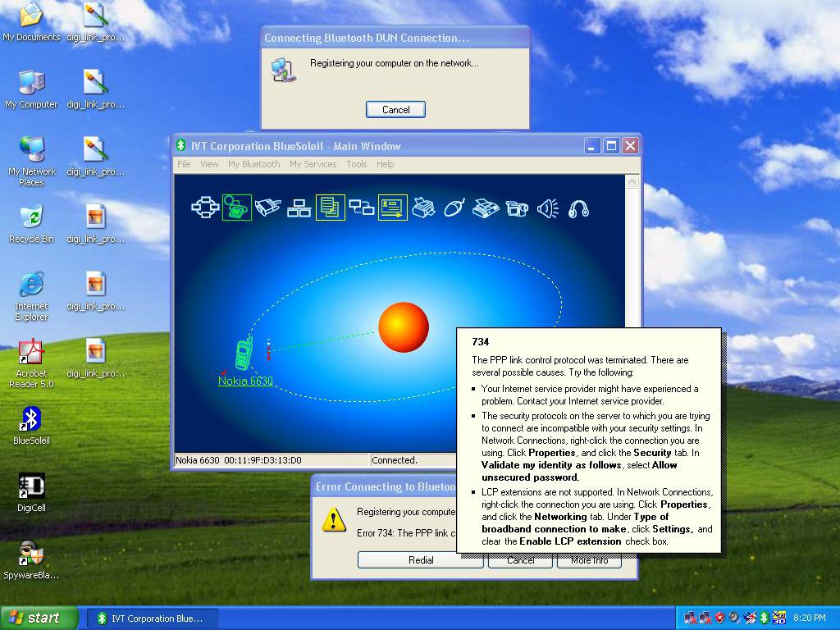Image resolution: width=840 pixels, height=630 pixels.
Task: Select the digi_link_pro file beside Recycle Bin
Action: click(95, 224)
